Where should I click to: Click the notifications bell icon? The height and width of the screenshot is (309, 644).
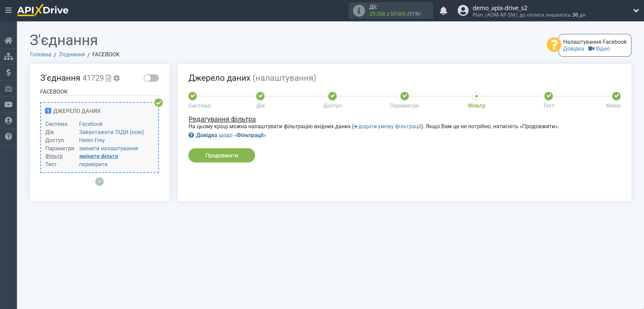point(443,11)
